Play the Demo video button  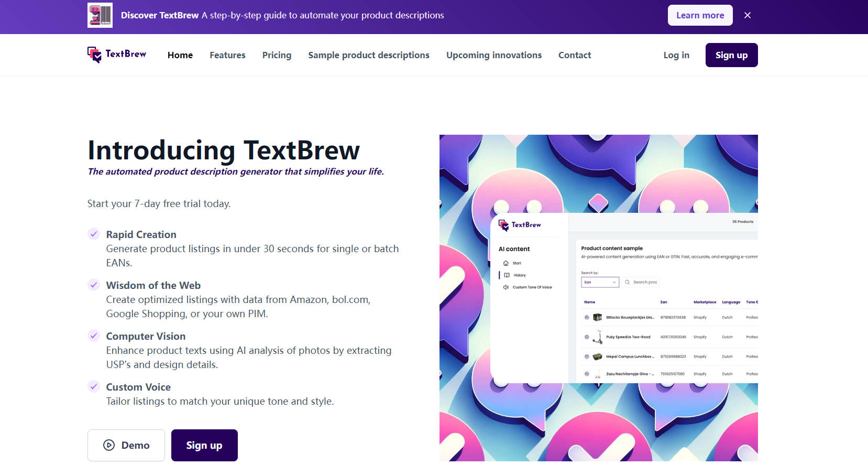[126, 445]
